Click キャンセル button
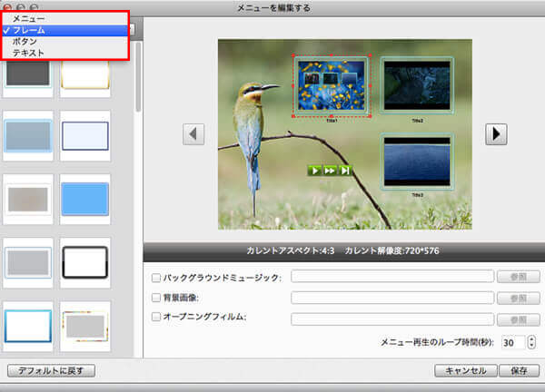 coord(466,370)
